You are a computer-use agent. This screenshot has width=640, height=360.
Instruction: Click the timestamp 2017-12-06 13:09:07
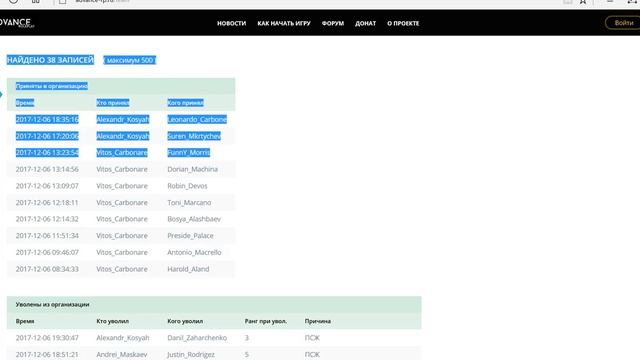coord(47,186)
